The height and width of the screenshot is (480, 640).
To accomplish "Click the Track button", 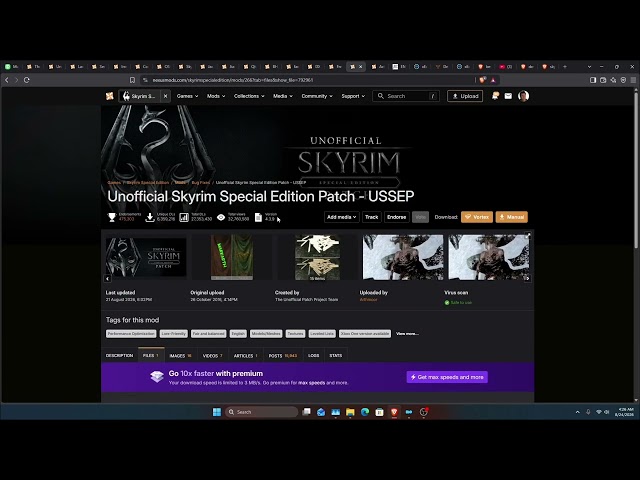I will point(371,217).
